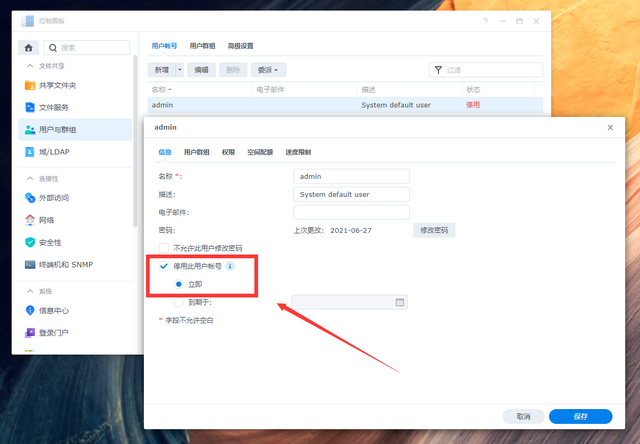Open the 网络 network icon
This screenshot has height=444, width=640.
point(30,220)
